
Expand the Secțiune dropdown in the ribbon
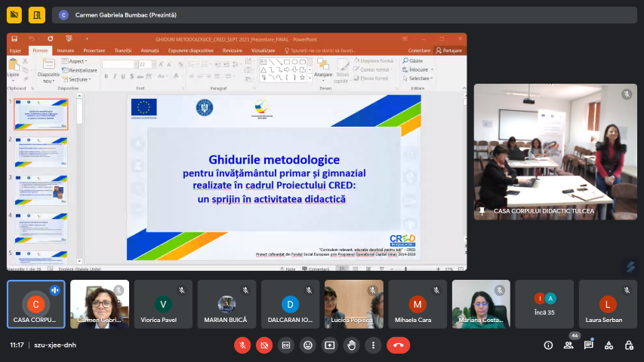tap(79, 78)
